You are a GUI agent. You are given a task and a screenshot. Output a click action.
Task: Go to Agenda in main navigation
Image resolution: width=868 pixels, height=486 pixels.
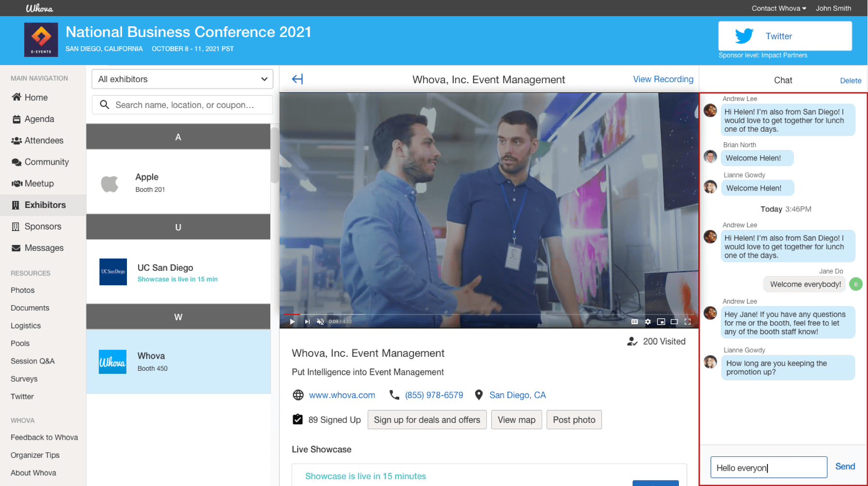(39, 119)
